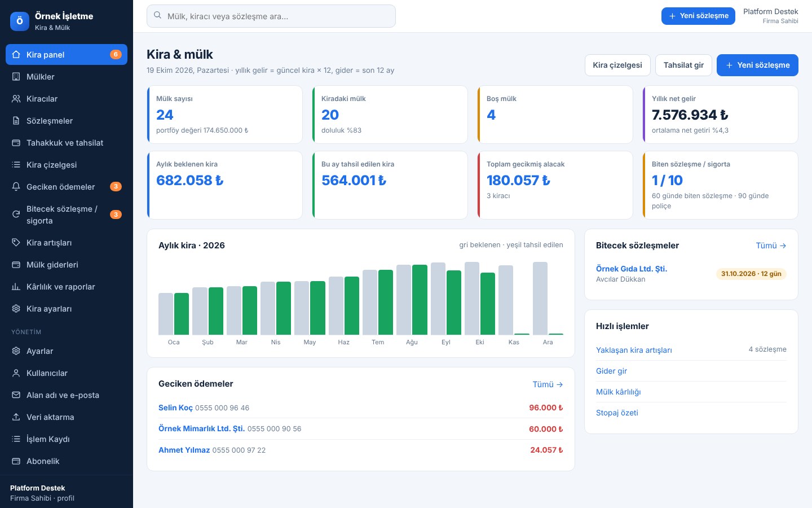Open Örnek Mimarlık Ltd. Şti. overdue entry
Image resolution: width=812 pixels, height=508 pixels.
click(x=201, y=428)
